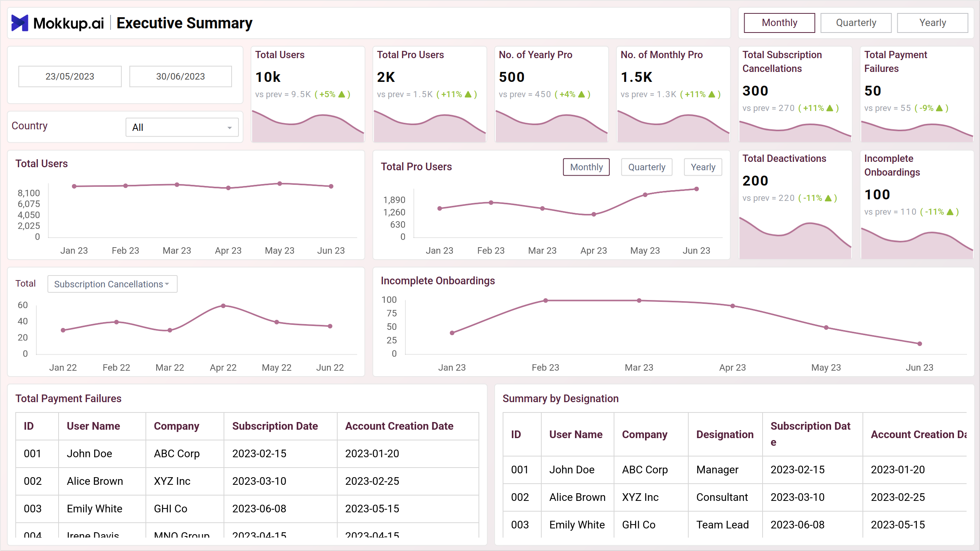
Task: Open the Country dropdown showing All
Action: (x=182, y=127)
